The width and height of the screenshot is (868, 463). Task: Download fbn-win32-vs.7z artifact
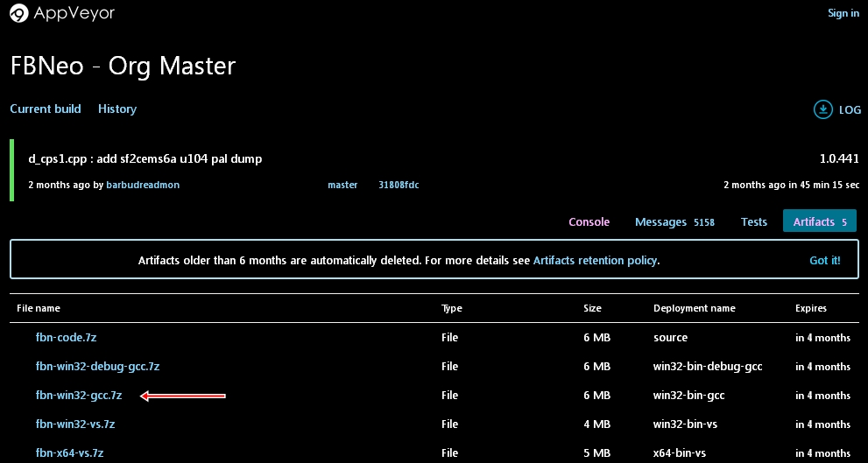point(75,424)
